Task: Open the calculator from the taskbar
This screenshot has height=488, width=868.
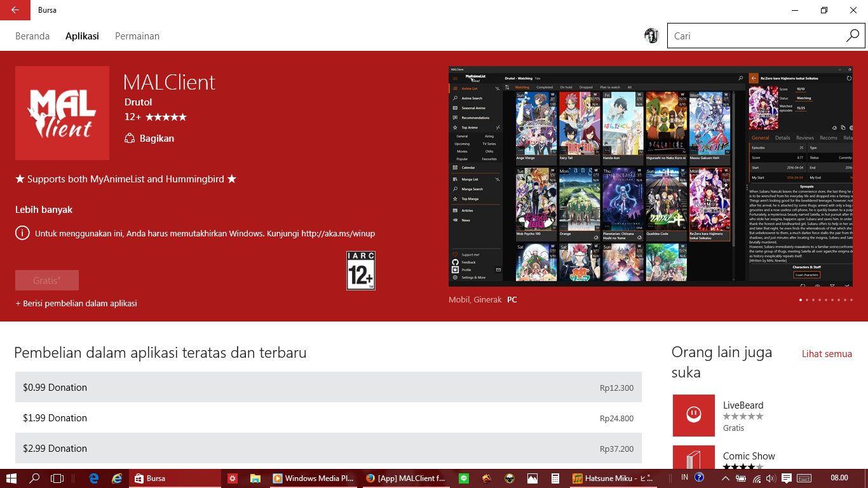Action: pos(555,478)
